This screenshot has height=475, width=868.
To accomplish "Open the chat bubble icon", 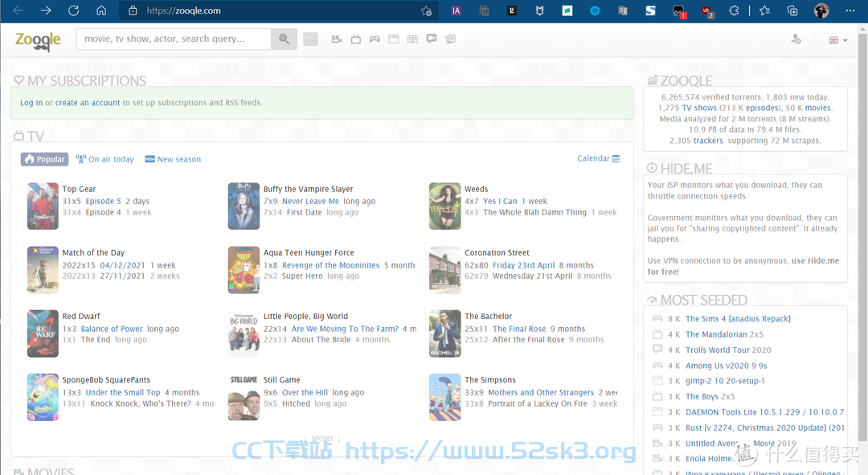I will click(432, 39).
